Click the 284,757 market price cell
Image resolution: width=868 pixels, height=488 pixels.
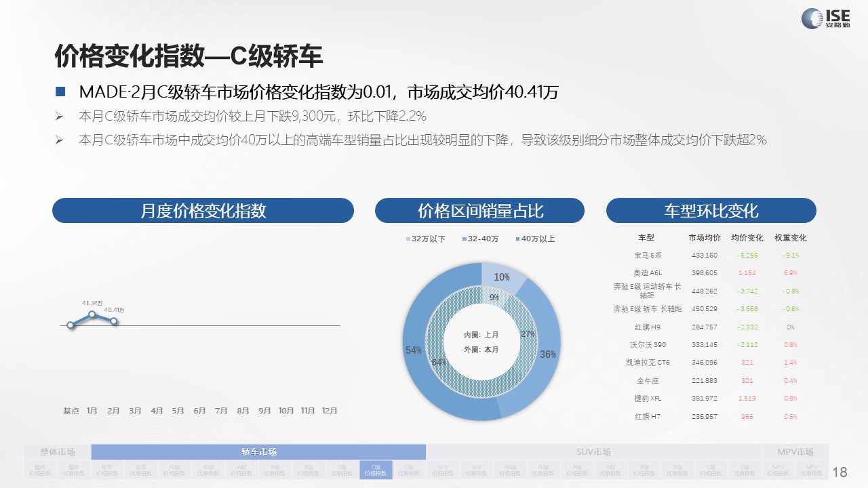[705, 327]
